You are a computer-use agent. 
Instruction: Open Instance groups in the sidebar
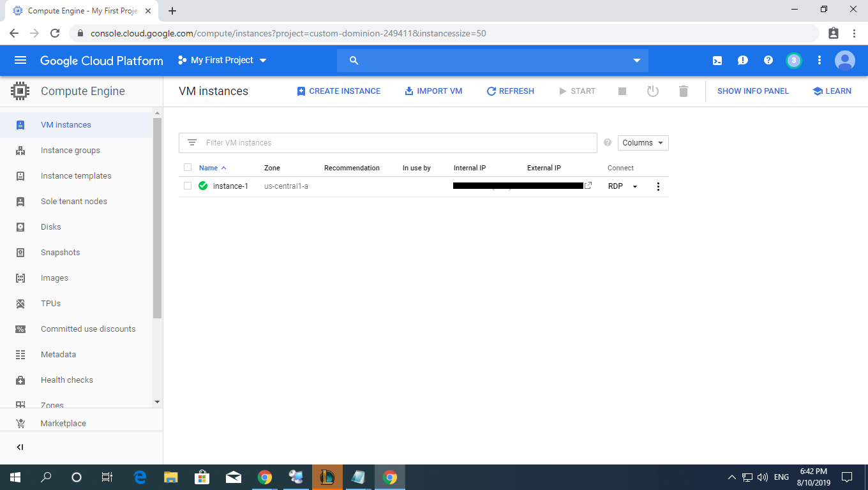pos(77,151)
